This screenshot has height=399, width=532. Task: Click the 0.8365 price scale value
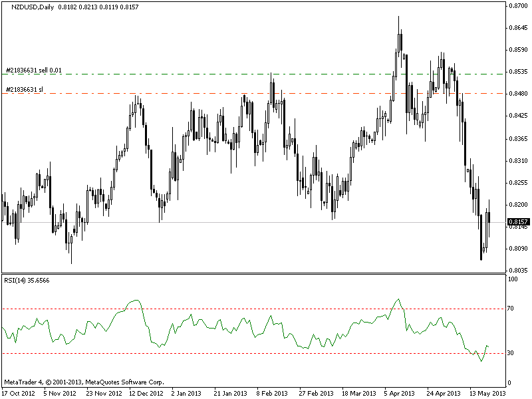[519, 139]
